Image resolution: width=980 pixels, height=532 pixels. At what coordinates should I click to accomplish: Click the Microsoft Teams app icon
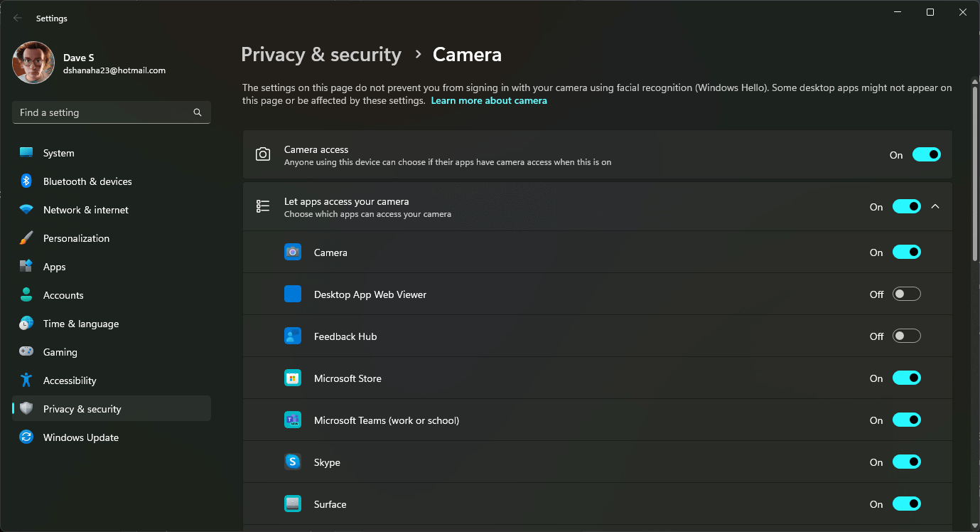pos(293,420)
